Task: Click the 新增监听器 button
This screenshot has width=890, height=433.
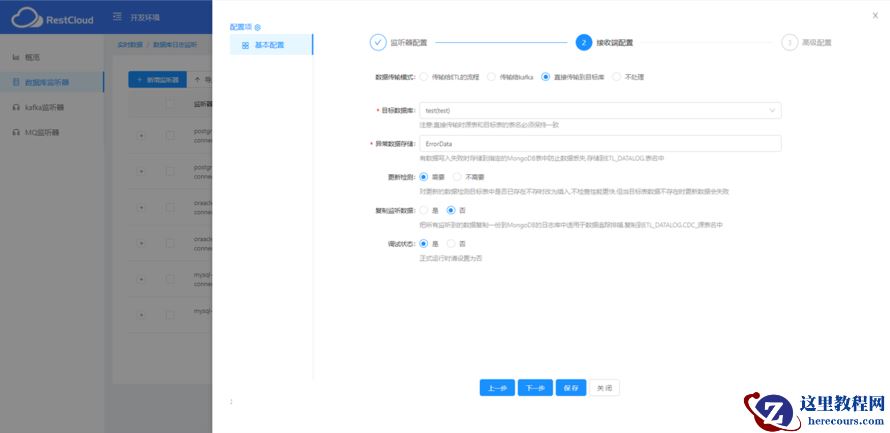Action: pos(157,80)
